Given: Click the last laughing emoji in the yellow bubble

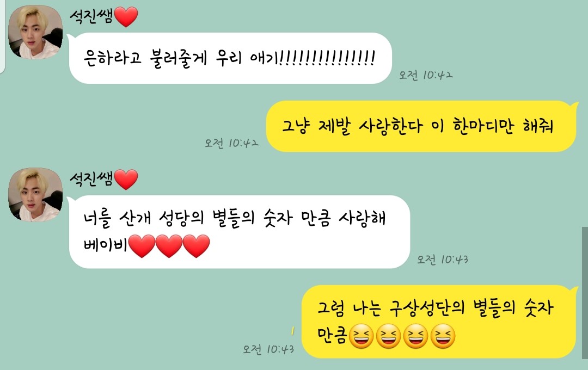Looking at the screenshot, I should tap(443, 336).
